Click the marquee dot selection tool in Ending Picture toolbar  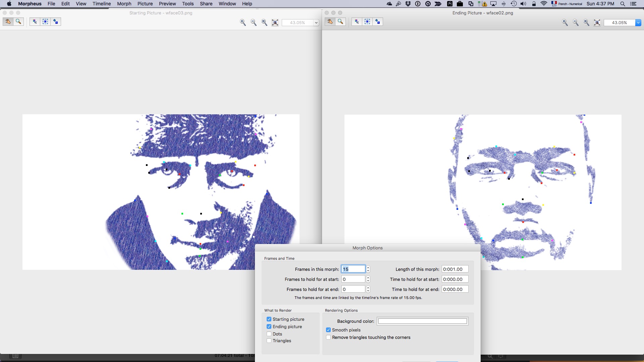click(367, 22)
